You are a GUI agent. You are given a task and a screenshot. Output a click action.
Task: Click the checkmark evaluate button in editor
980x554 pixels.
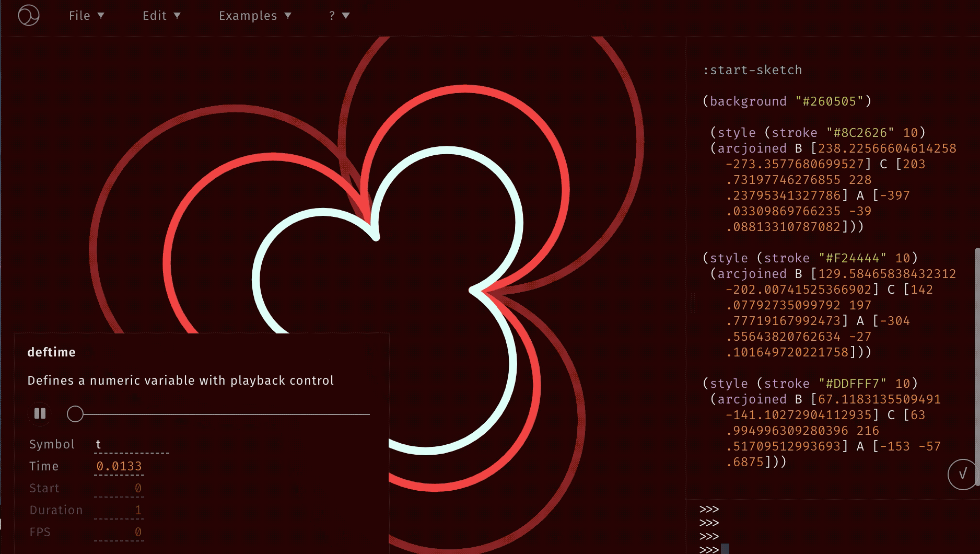coord(962,474)
